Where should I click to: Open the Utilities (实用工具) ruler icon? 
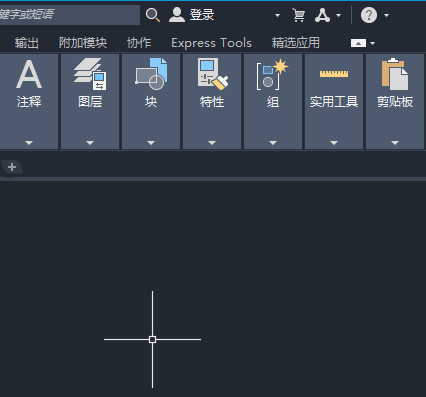(334, 73)
